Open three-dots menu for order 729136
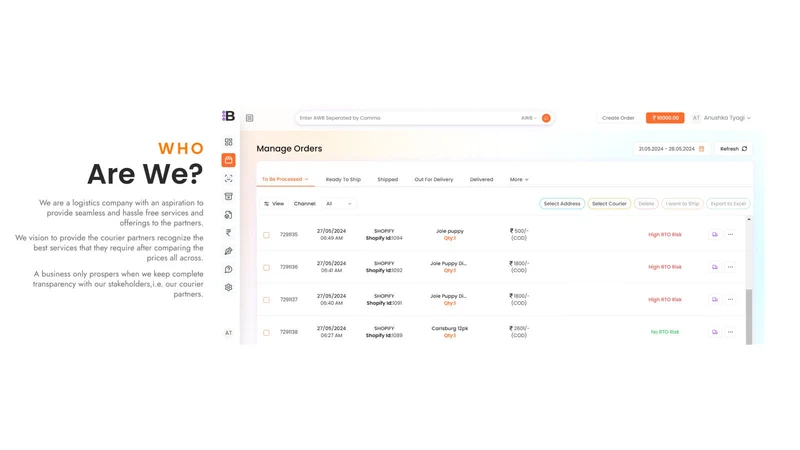 coord(731,267)
